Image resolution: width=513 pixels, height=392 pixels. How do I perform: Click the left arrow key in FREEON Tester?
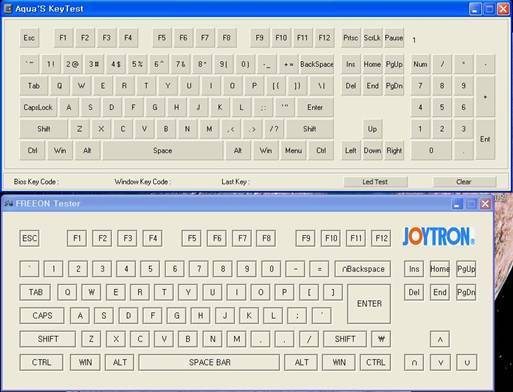click(x=414, y=362)
